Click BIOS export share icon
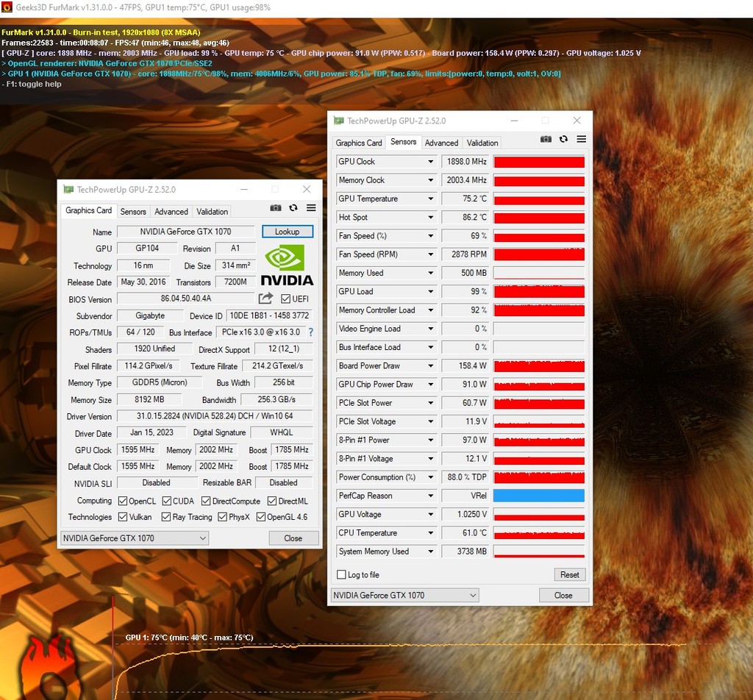Image resolution: width=753 pixels, height=700 pixels. 265,298
